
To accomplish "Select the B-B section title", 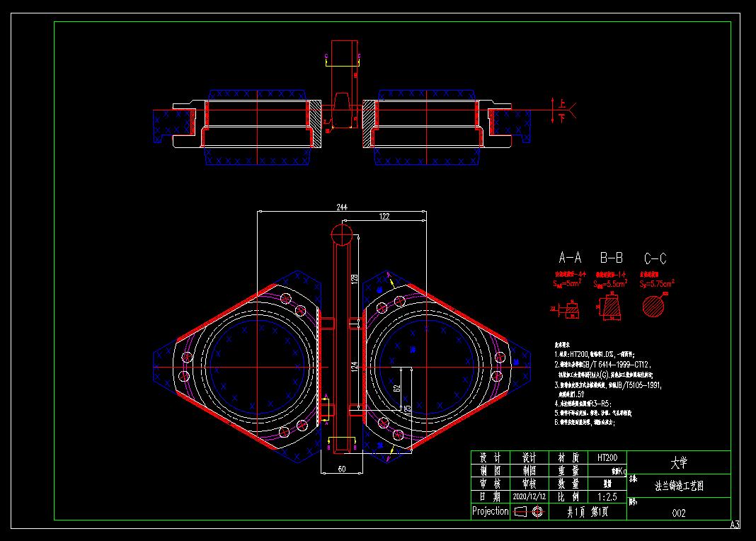I will 612,258.
